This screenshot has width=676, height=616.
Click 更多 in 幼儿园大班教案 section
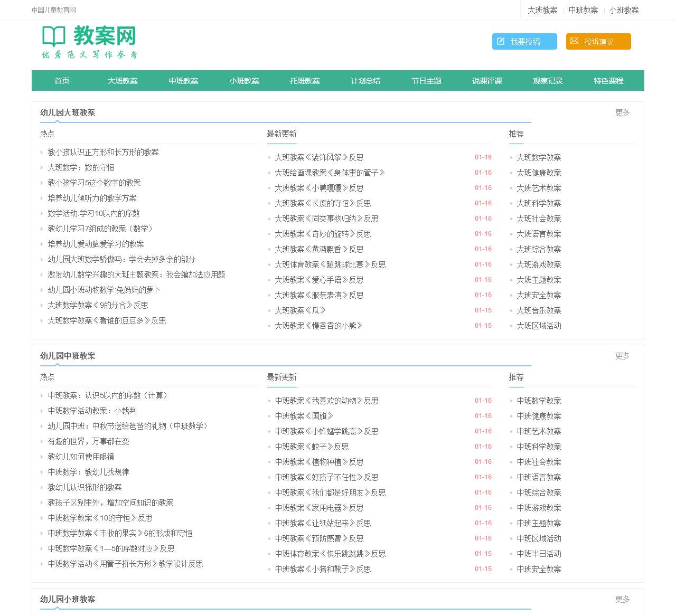coord(622,112)
